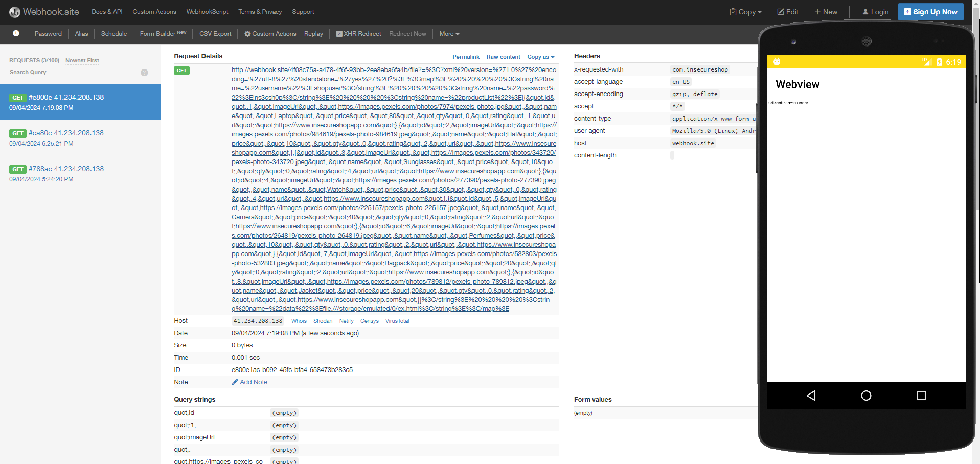Click the Webhook.site logo icon
980x464 pixels.
coord(15,11)
